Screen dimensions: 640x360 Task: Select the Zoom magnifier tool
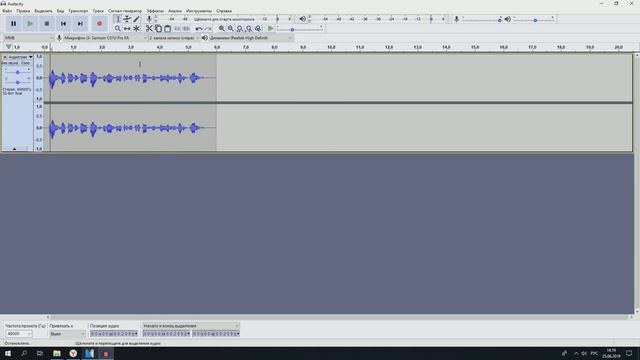(x=118, y=29)
